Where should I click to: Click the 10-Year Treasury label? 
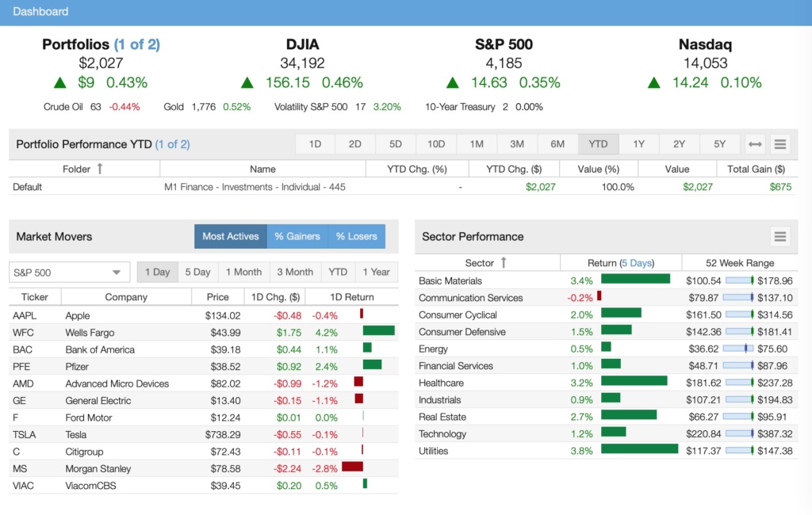tap(460, 107)
